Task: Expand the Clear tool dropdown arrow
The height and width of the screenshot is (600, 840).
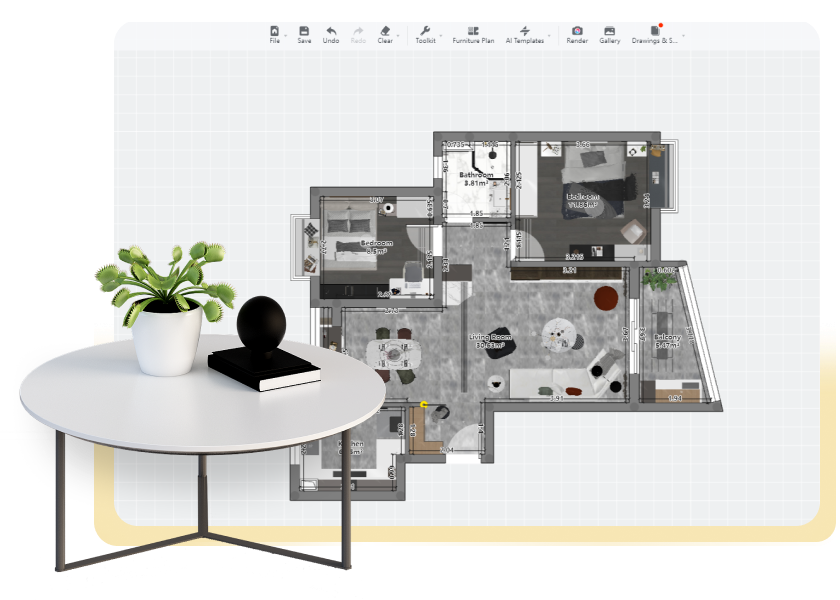Action: pos(398,35)
